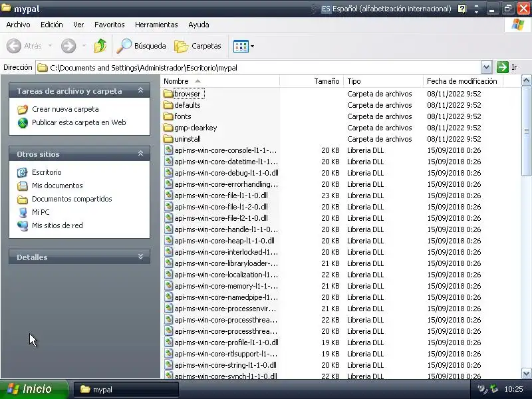Open Mis documentos link

click(x=57, y=186)
